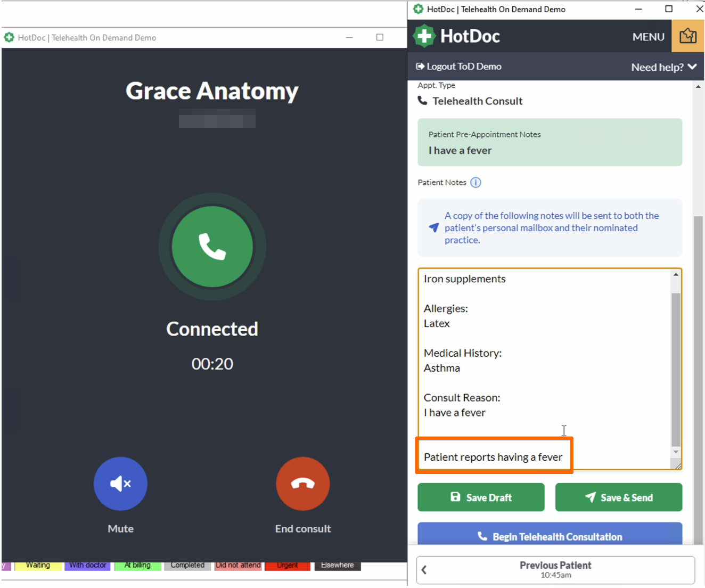Click the Save Draft button
705x588 pixels.
(x=481, y=497)
